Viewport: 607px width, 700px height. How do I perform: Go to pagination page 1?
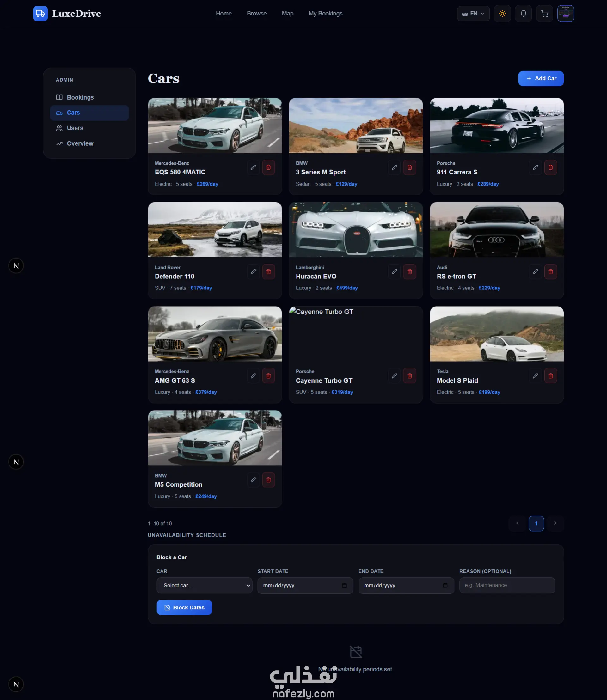point(536,524)
